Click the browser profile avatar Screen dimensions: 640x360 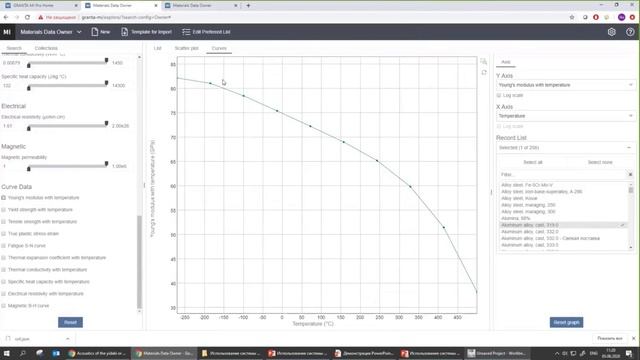click(622, 17)
